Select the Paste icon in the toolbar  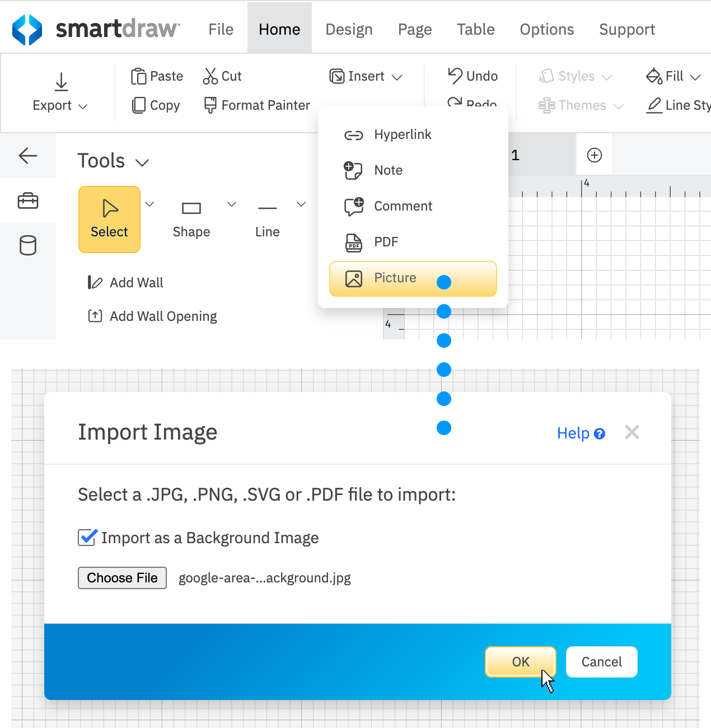click(x=138, y=76)
